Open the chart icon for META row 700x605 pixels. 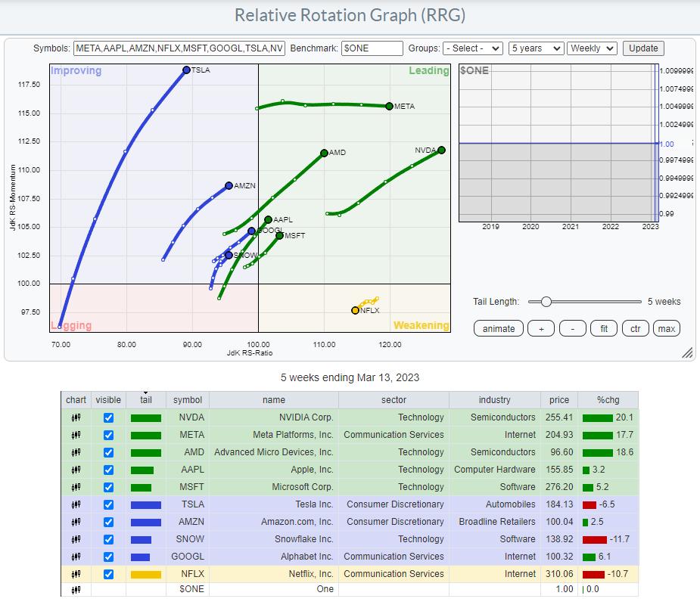76,435
